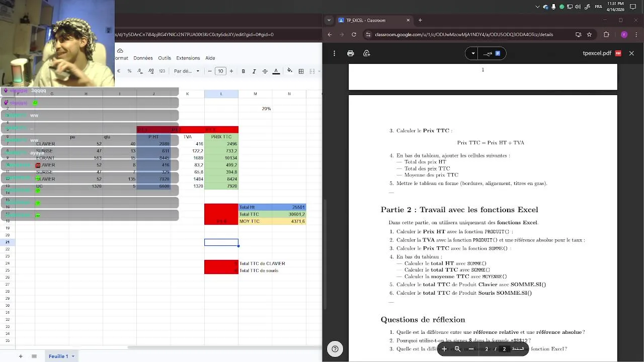The image size is (644, 362).
Task: Click the cell containing 20%
Action: [x=255, y=109]
